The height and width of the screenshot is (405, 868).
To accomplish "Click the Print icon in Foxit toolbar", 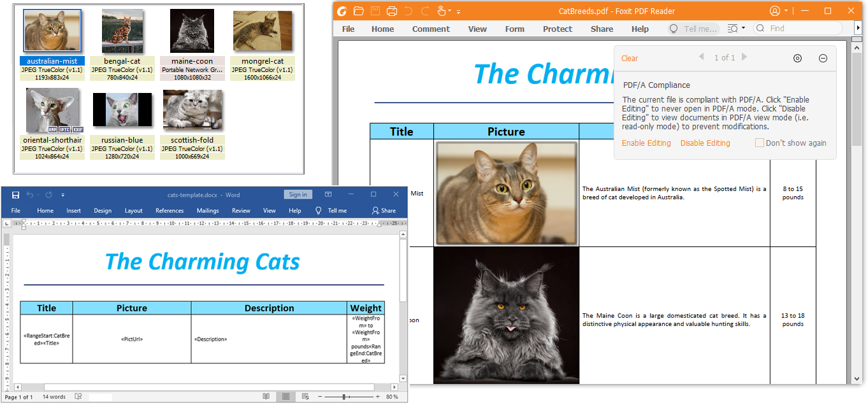I will click(392, 11).
